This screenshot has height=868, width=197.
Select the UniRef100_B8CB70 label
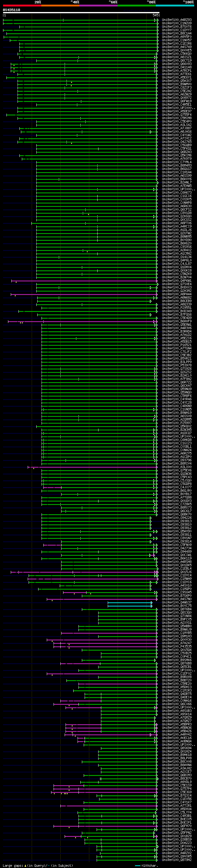pos(177,778)
